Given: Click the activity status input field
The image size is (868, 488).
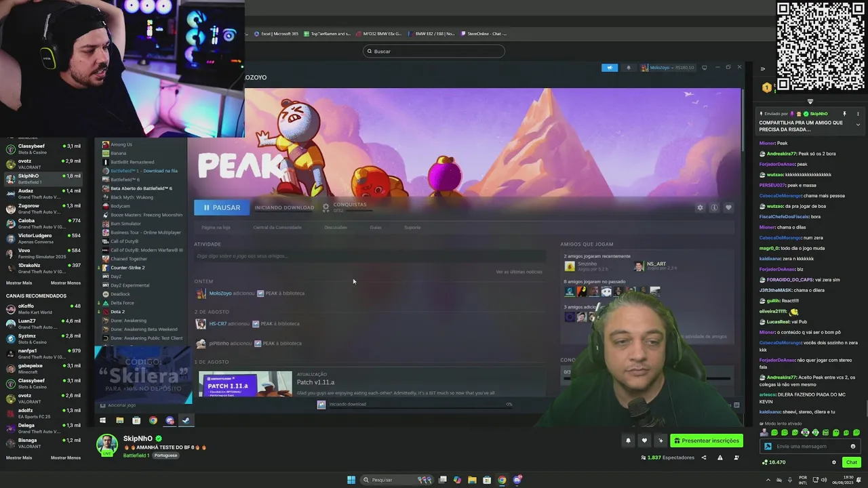Looking at the screenshot, I should click(x=370, y=256).
